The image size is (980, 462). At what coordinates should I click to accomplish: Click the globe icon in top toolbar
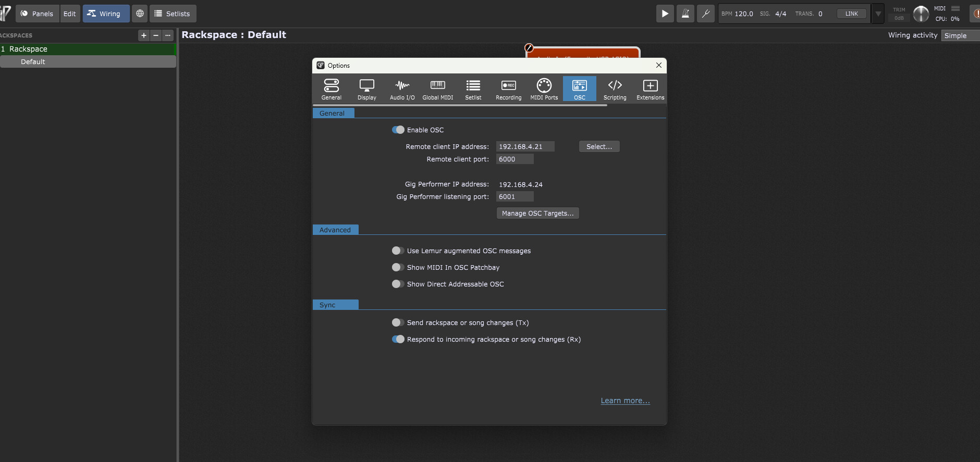point(140,14)
